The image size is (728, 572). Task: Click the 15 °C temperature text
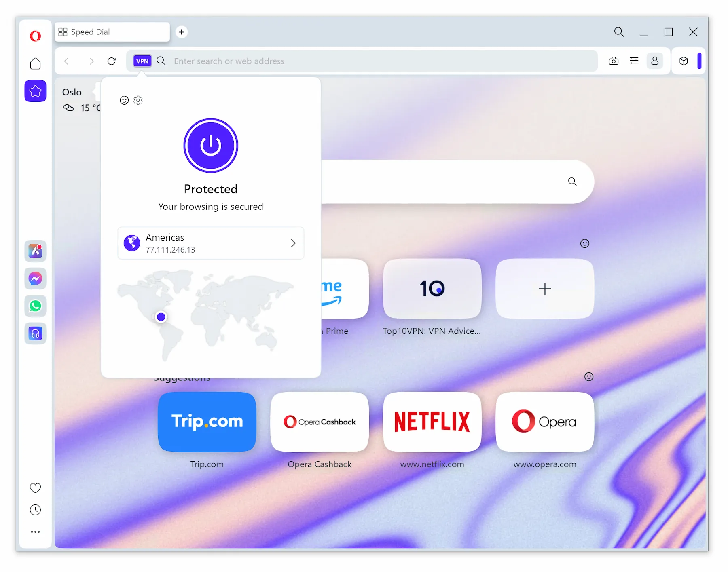click(90, 108)
